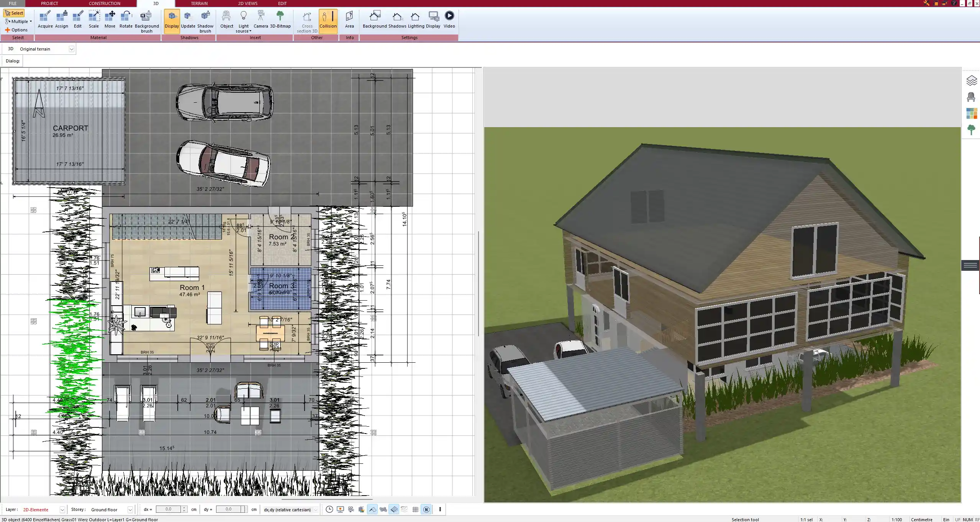The image size is (980, 522).
Task: Toggle north arrow display in the status bar
Action: [x=426, y=509]
